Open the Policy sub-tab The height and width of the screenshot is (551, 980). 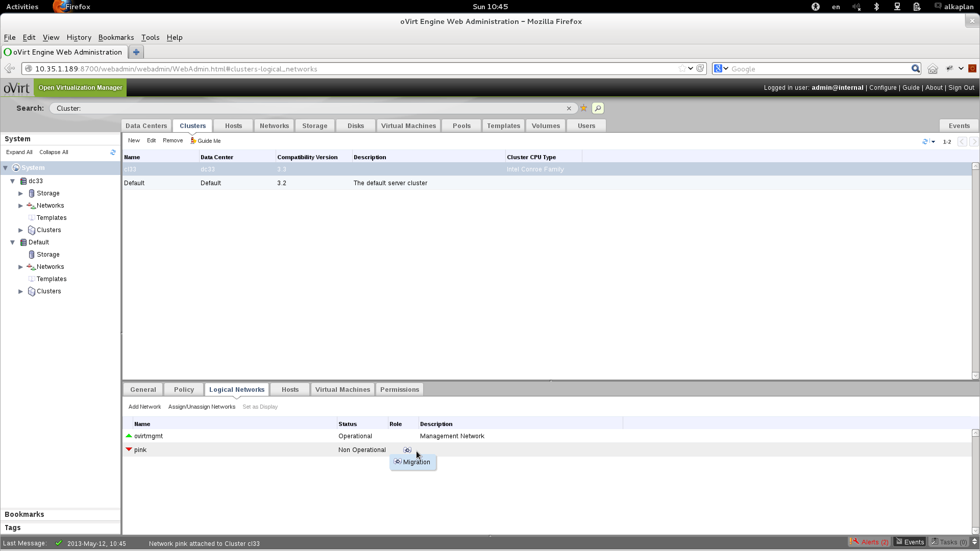click(184, 389)
